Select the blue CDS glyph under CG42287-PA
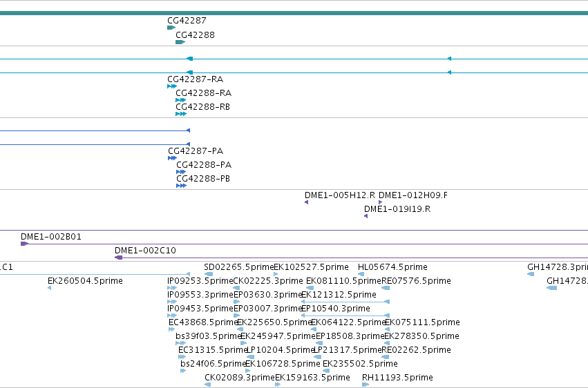This screenshot has height=388, width=588. (172, 158)
